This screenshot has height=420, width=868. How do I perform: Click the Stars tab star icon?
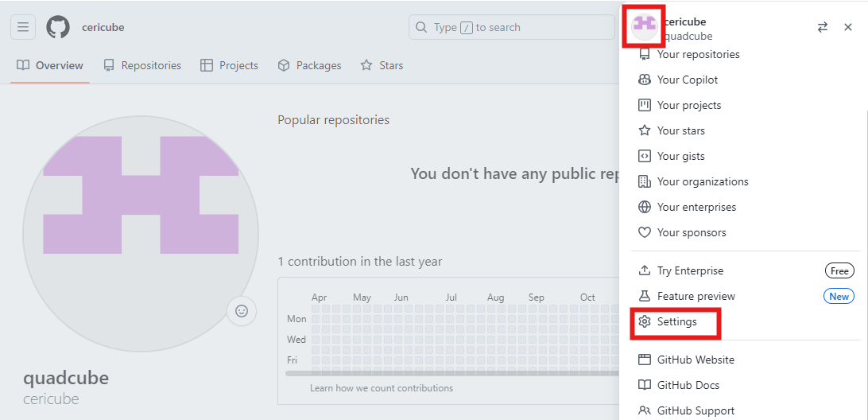366,65
